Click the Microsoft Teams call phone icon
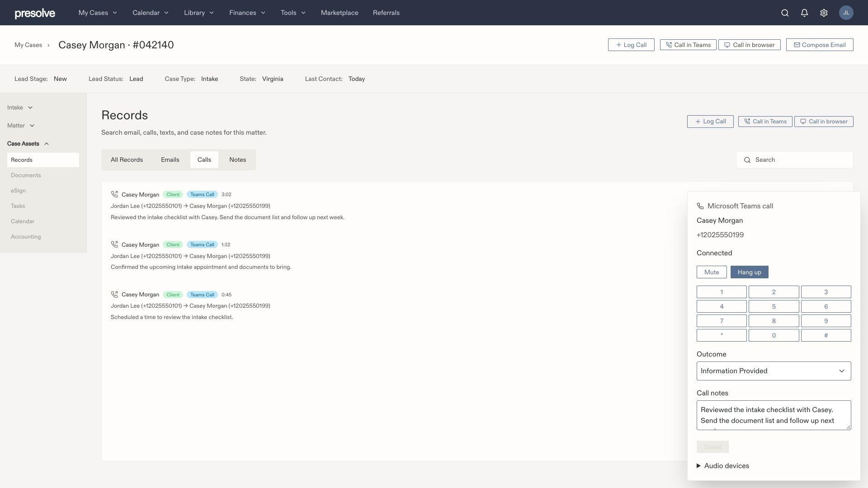Image resolution: width=868 pixels, height=488 pixels. (700, 206)
